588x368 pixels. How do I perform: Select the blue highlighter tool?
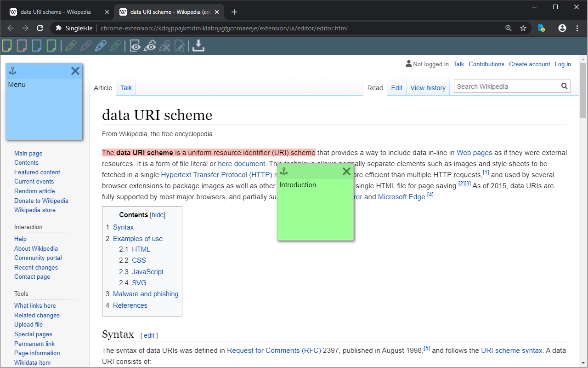click(x=101, y=46)
